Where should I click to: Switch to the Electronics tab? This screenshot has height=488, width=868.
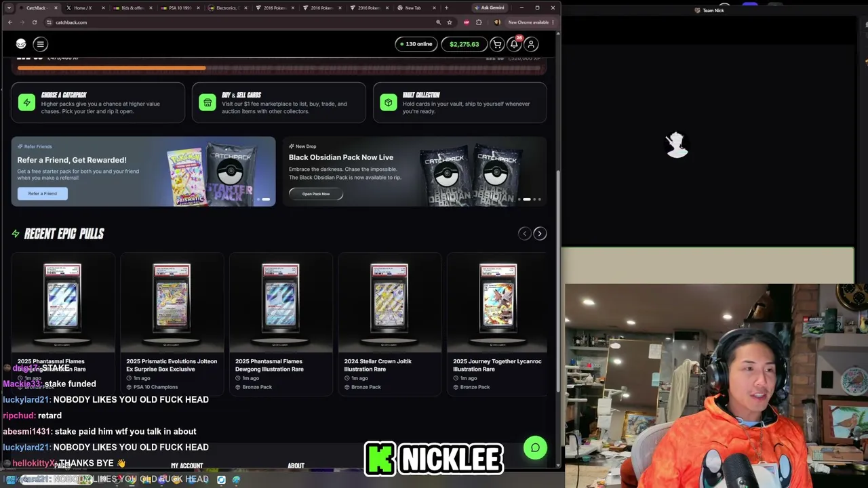227,8
